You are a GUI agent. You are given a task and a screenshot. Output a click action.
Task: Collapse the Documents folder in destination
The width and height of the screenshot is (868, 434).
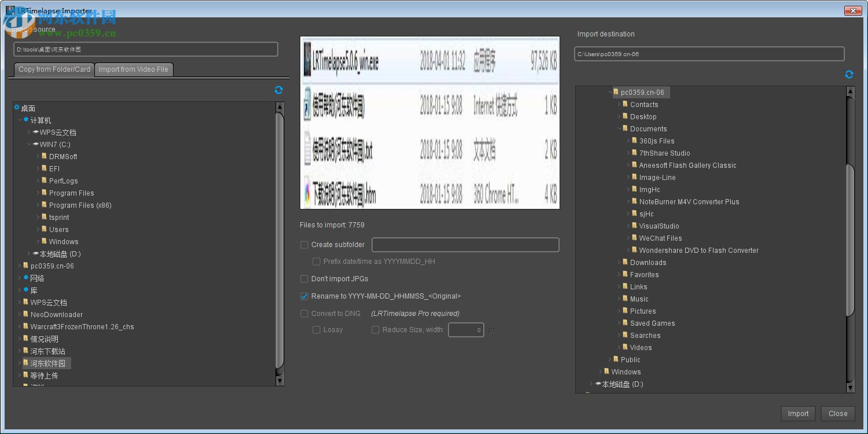(x=619, y=128)
